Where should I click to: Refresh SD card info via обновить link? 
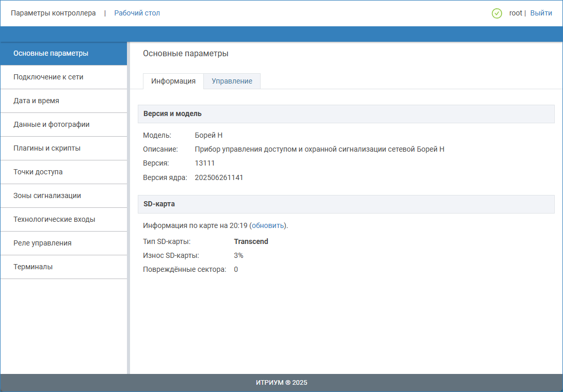(268, 226)
